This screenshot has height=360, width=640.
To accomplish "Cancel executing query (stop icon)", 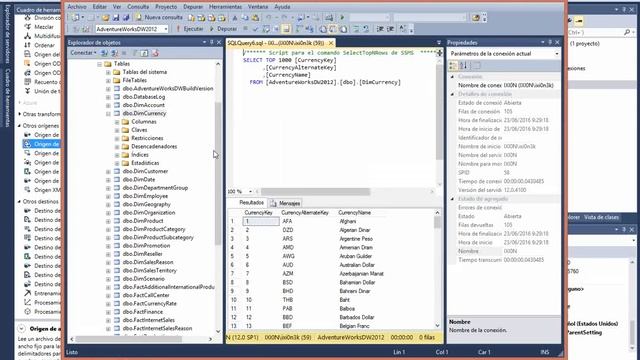I will click(245, 29).
